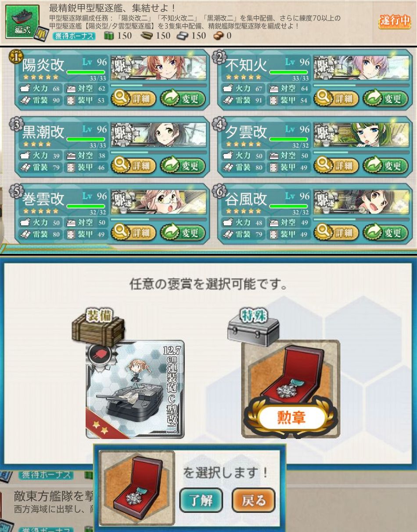Click the 陽炎改 ship portrait banner
Screen dimensions: 417x532
point(158,68)
